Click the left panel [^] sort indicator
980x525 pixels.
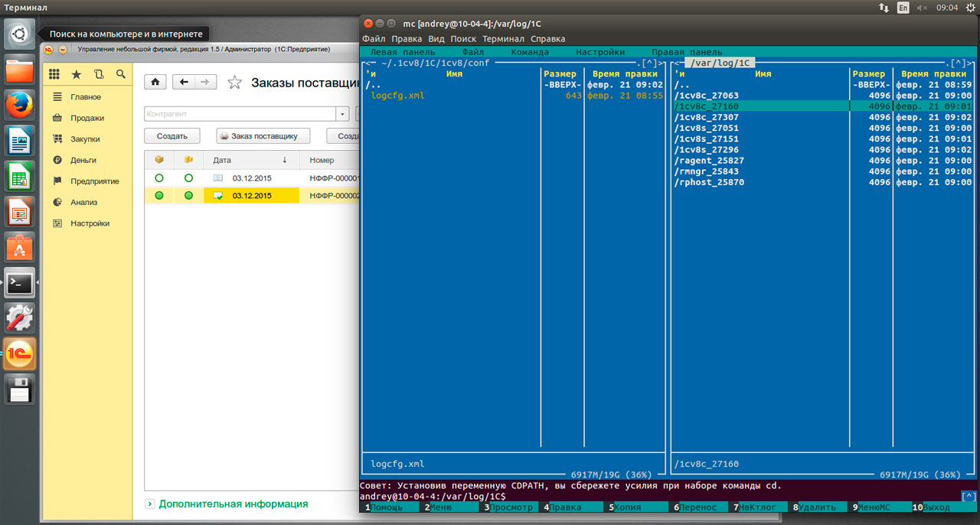649,63
